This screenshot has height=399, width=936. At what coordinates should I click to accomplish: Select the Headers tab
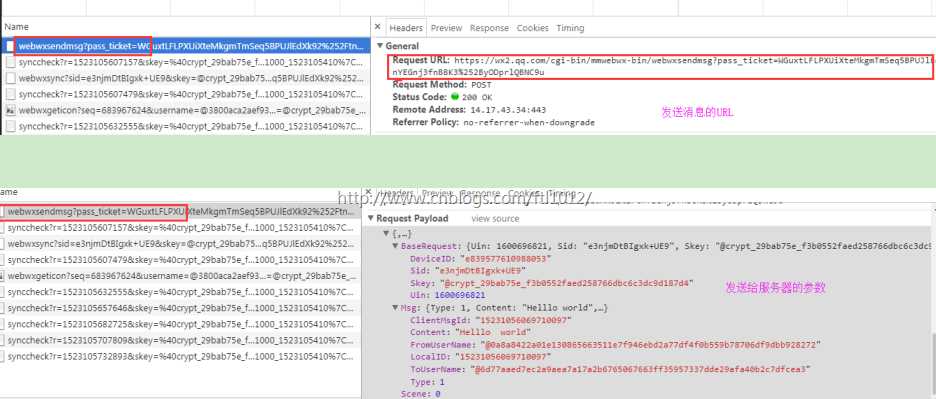406,28
